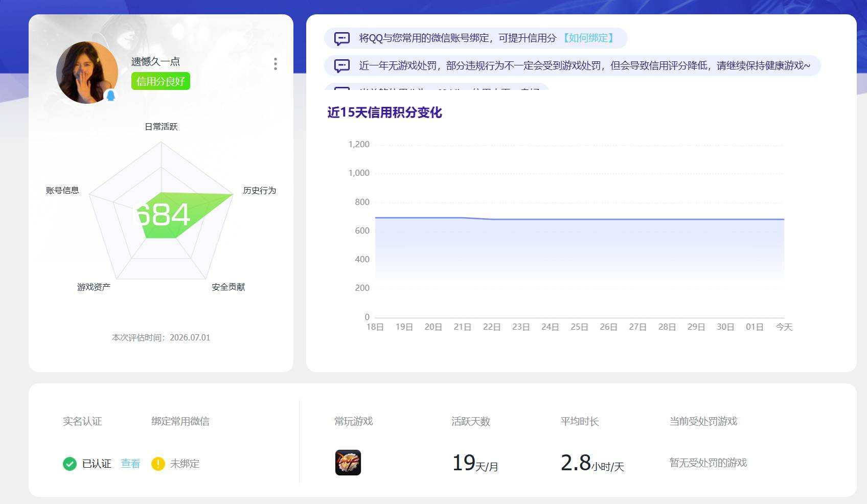
Task: Select the 安全贡献 radar axis label
Action: (x=228, y=287)
